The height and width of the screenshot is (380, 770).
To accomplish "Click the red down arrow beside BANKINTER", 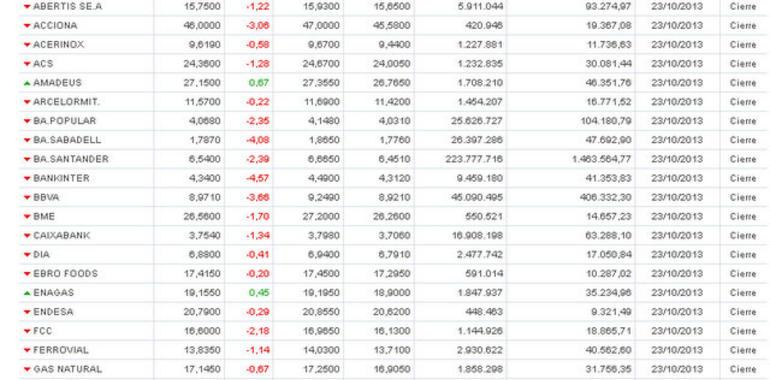I will 27,178.
